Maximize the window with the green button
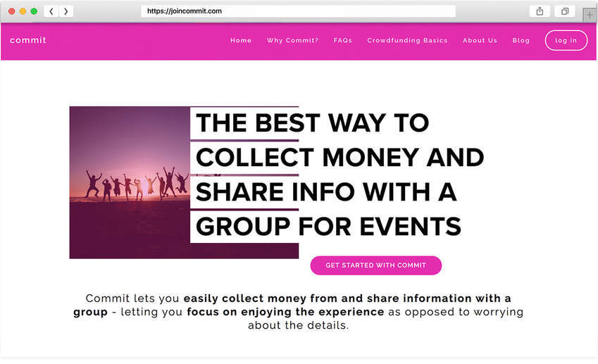The image size is (598, 364). 34,11
